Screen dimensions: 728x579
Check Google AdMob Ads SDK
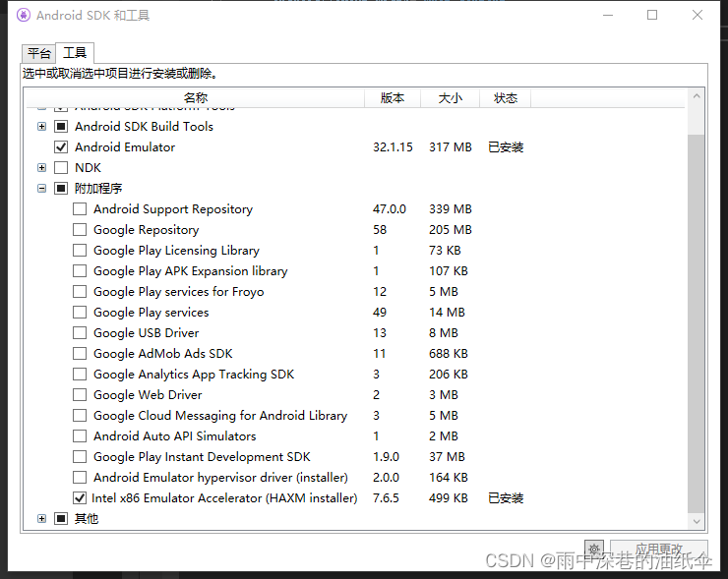tap(80, 354)
